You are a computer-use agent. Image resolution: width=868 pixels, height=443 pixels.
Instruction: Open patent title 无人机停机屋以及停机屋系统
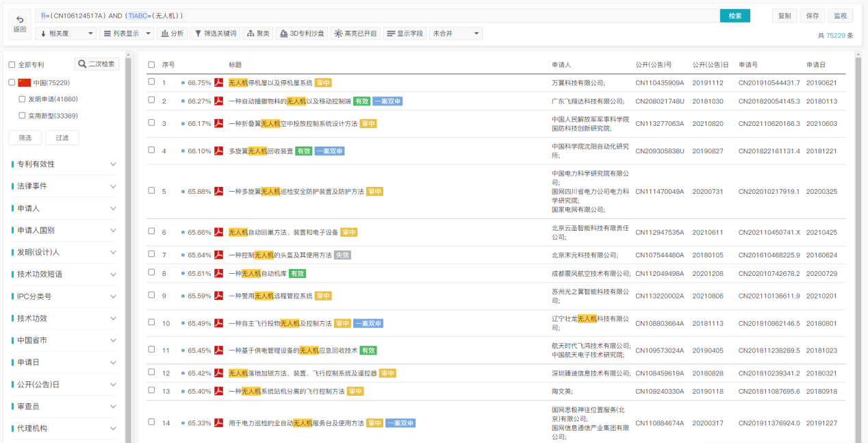(270, 82)
